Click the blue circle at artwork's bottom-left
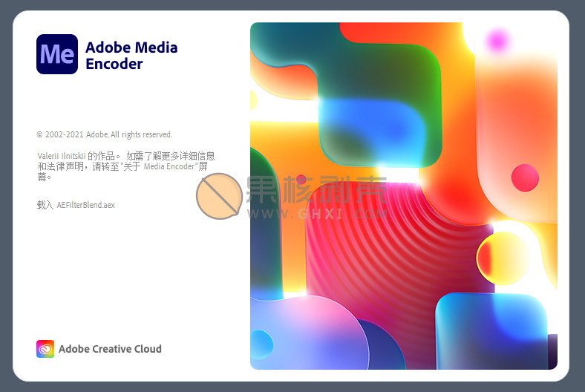The height and width of the screenshot is (392, 585). [261, 344]
